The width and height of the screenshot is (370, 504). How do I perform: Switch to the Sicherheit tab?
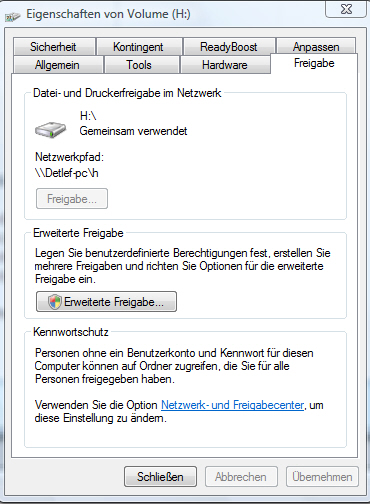coord(54,46)
